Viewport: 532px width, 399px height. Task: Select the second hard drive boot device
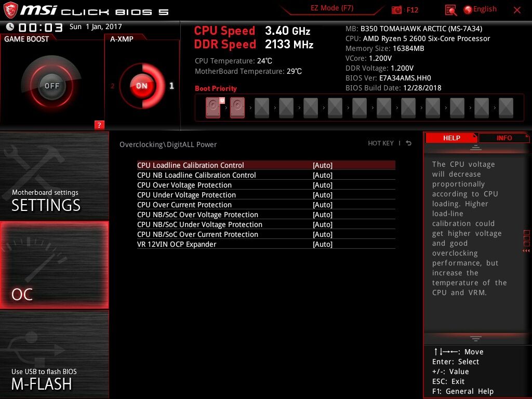pyautogui.click(x=237, y=108)
